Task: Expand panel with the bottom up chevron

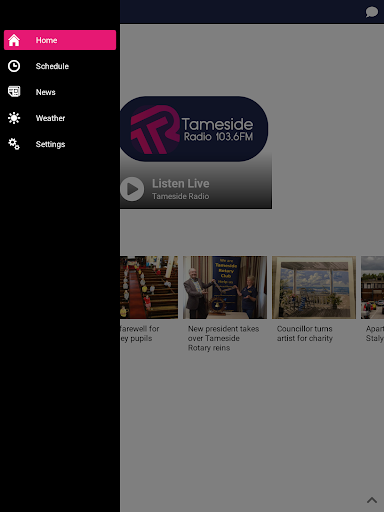Action: (x=372, y=500)
